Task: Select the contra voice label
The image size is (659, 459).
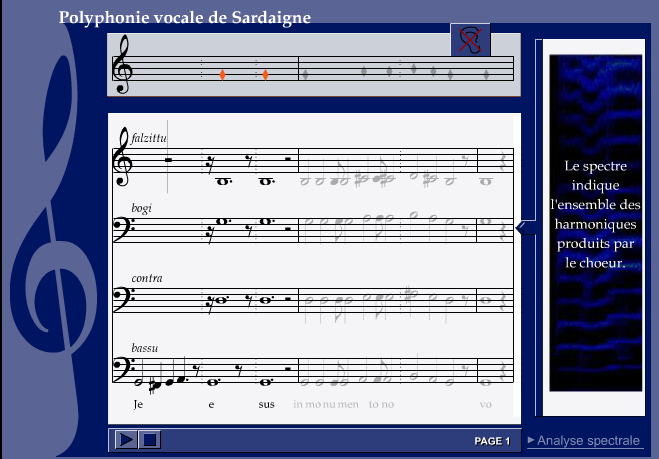Action: (x=146, y=278)
